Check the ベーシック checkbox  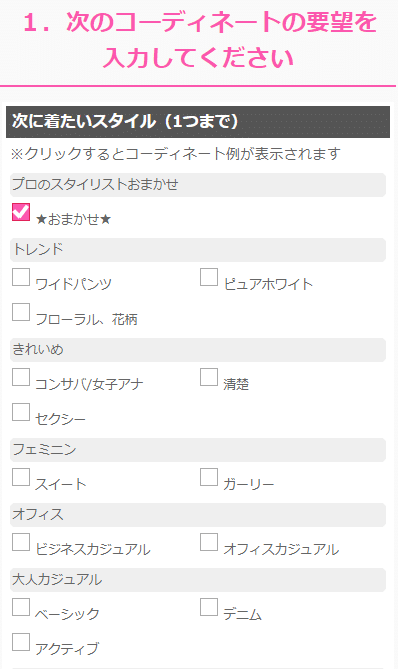click(x=21, y=607)
